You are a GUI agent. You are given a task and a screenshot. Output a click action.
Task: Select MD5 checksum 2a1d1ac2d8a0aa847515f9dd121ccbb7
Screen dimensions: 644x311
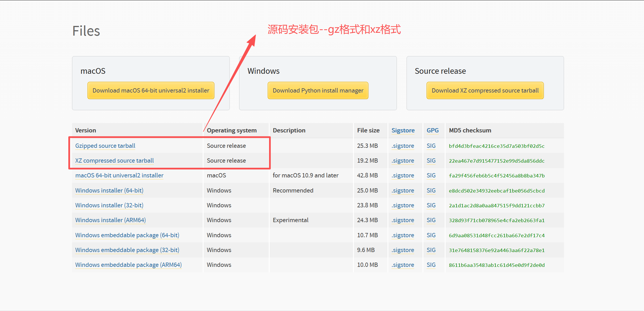pyautogui.click(x=497, y=206)
